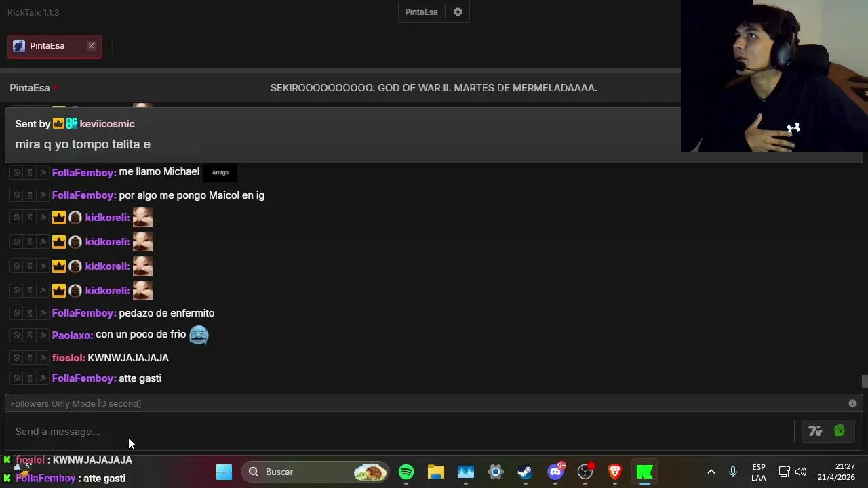Click the KickTalk taskbar icon
The width and height of the screenshot is (868, 488).
pos(645,472)
